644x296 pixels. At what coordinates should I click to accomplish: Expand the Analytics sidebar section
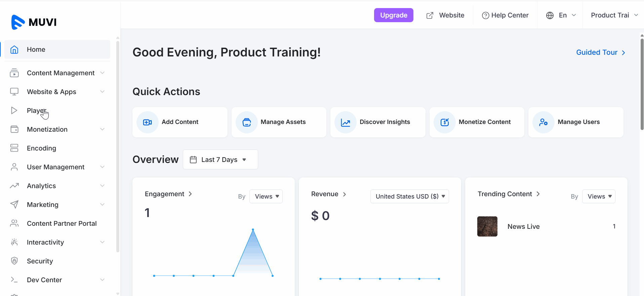[x=57, y=186]
